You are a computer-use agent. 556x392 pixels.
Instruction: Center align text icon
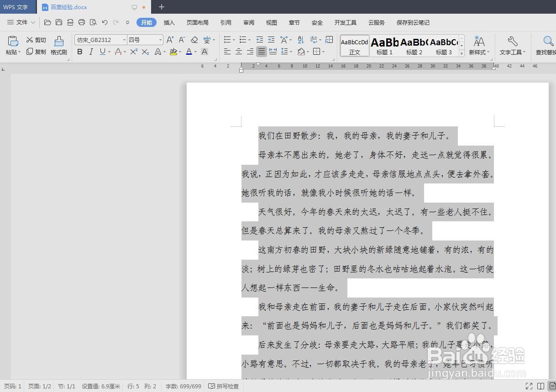pyautogui.click(x=238, y=52)
